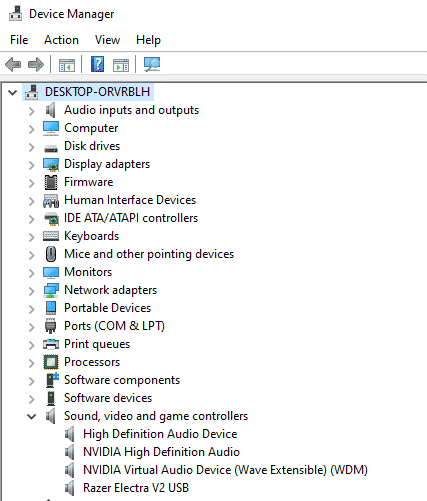Open the Action menu
Viewport: 427px width, 501px height.
[x=61, y=40]
